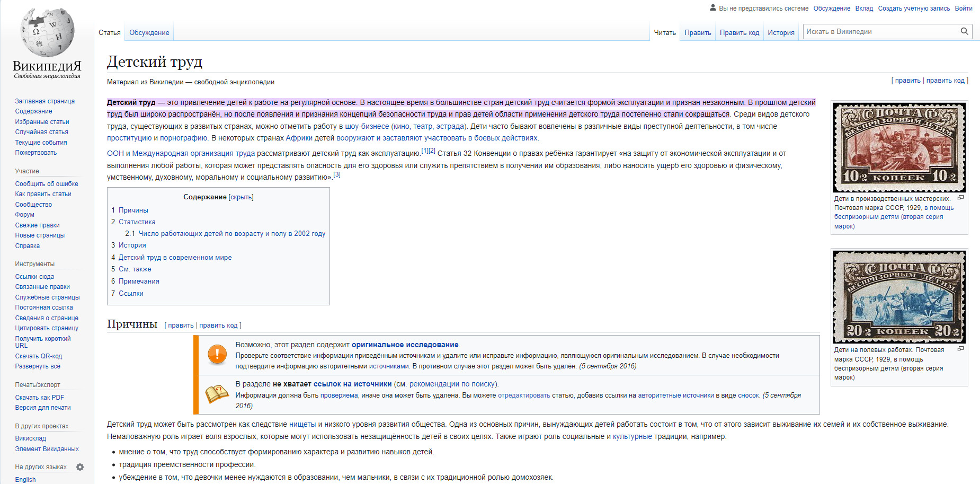Open Скачать как PDF link
The width and height of the screenshot is (980, 484).
coord(40,398)
